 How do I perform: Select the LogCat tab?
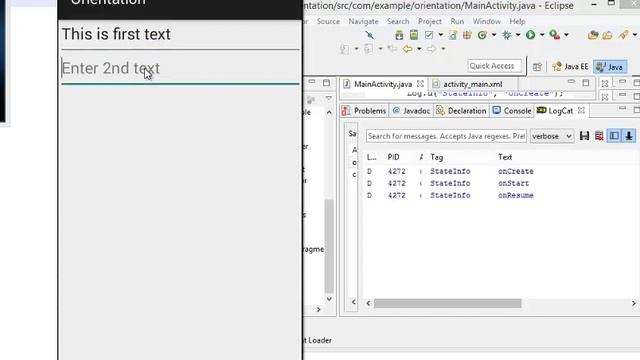click(x=560, y=111)
